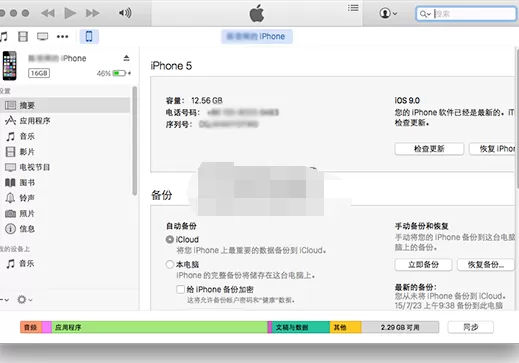Click the green 应用程序 storage segment

159,327
